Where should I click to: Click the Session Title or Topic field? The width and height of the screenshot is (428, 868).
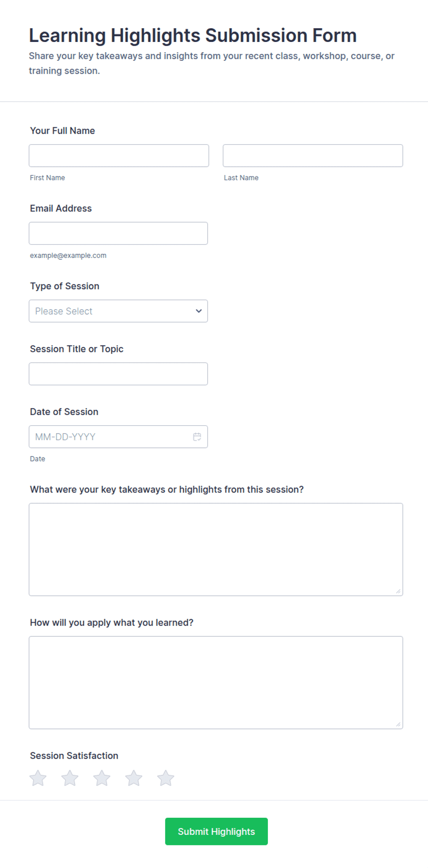click(x=118, y=374)
